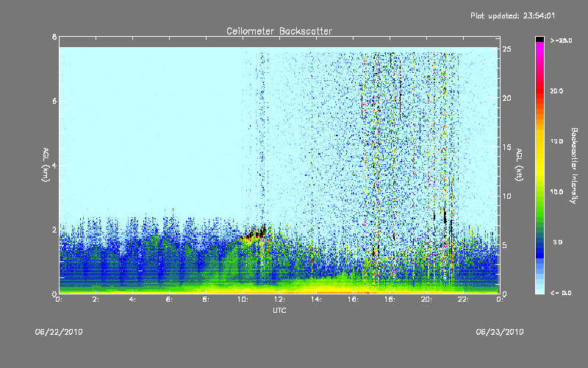
Task: Click the '20:' hour x-axis tick label
Action: (426, 300)
